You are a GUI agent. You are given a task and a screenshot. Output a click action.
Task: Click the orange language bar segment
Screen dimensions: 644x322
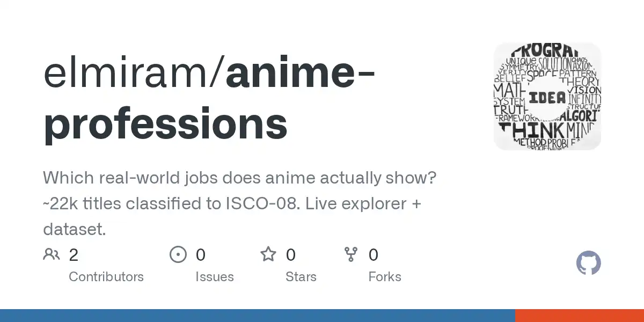pos(580,316)
